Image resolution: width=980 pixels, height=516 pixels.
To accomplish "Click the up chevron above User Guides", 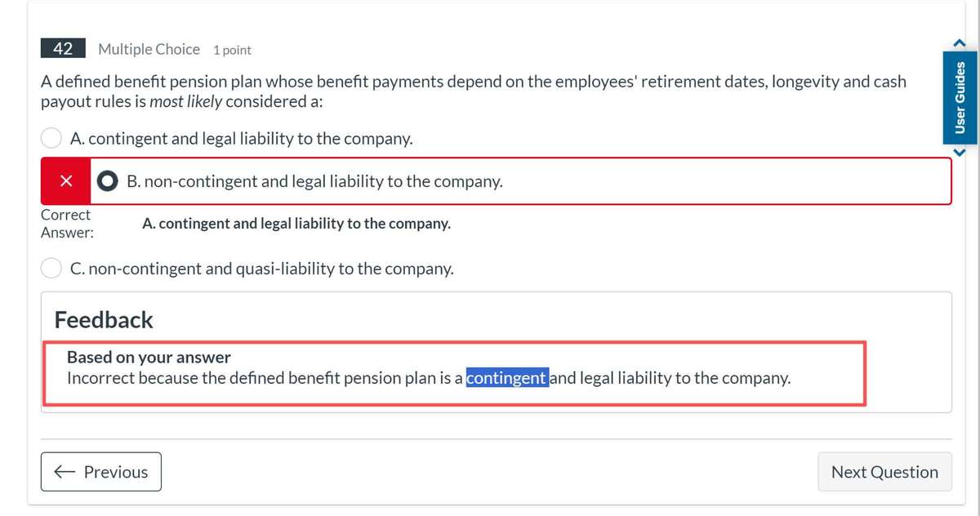I will point(960,42).
